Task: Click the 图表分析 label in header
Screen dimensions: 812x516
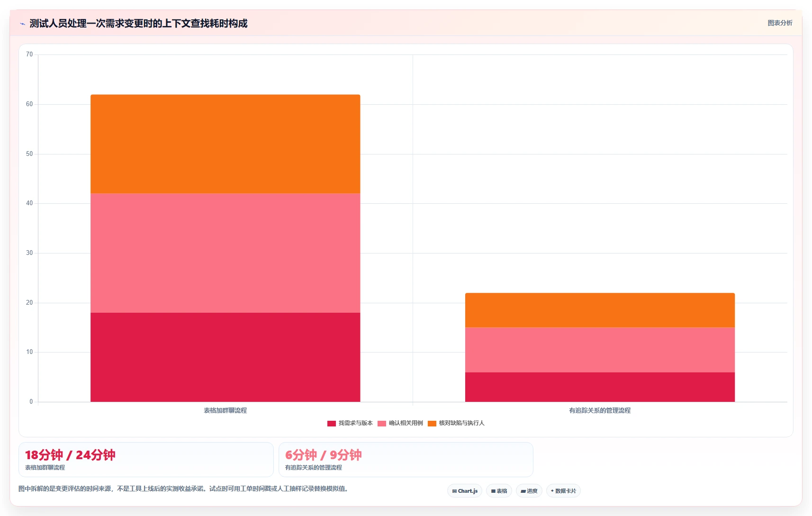Action: click(x=780, y=23)
